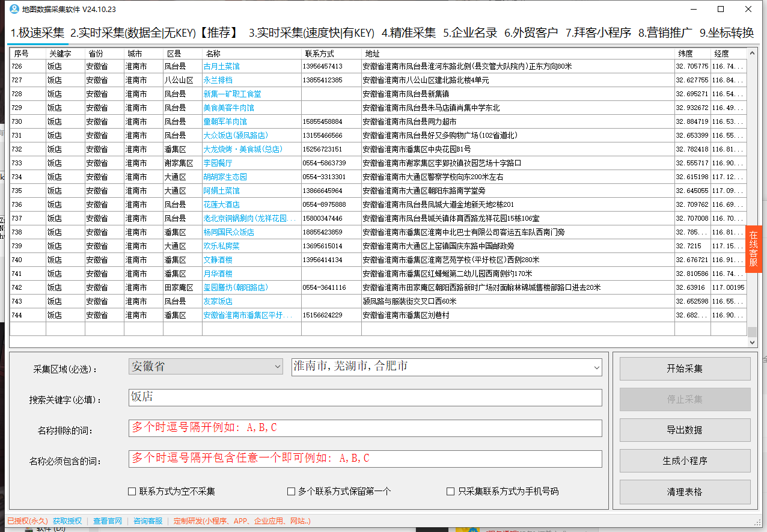Screen dimensions: 767x532
Task: Open restaurant link 古月土菜馆 in row 726
Action: coord(222,66)
